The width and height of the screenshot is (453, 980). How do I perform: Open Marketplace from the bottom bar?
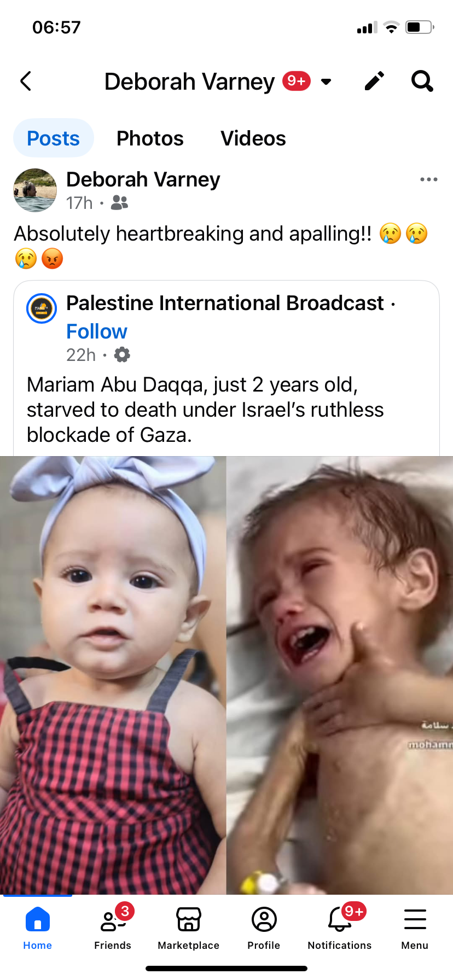pyautogui.click(x=188, y=929)
